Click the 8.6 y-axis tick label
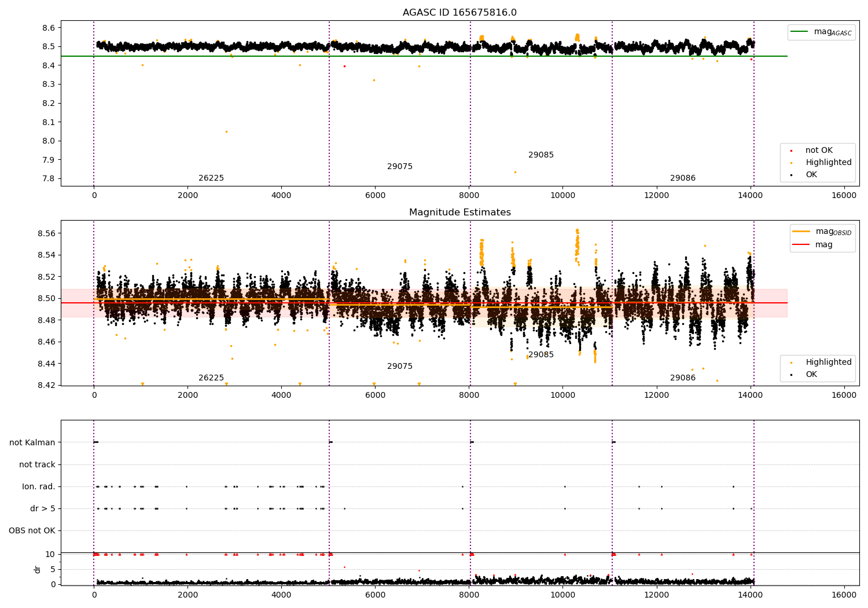868x608 pixels. (49, 28)
